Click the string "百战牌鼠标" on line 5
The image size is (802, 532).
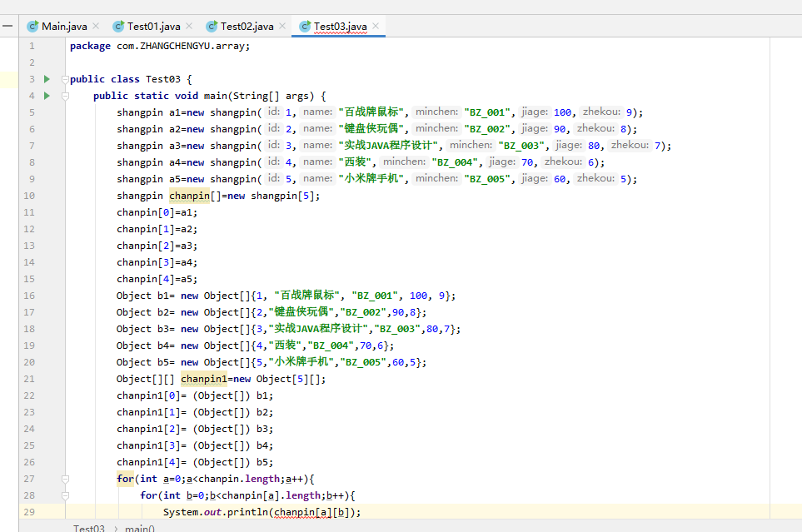tap(371, 112)
